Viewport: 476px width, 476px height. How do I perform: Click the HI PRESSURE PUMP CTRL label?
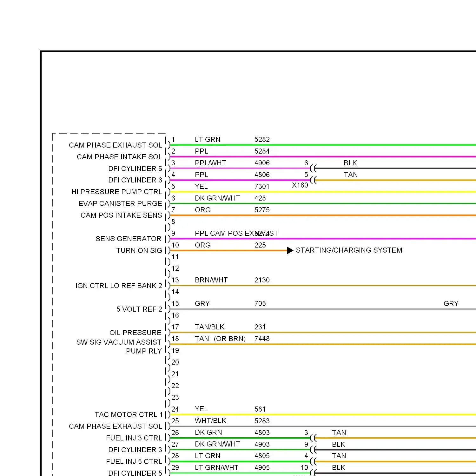[117, 192]
